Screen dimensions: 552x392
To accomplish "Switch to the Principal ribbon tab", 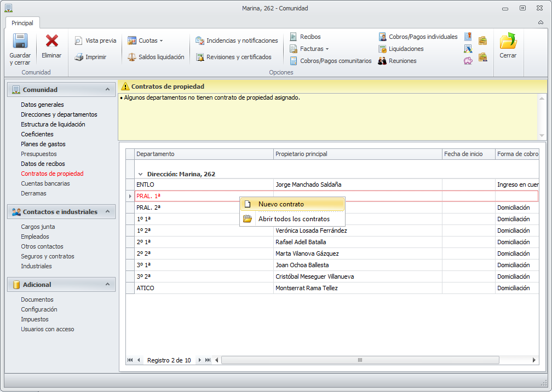I will (22, 23).
